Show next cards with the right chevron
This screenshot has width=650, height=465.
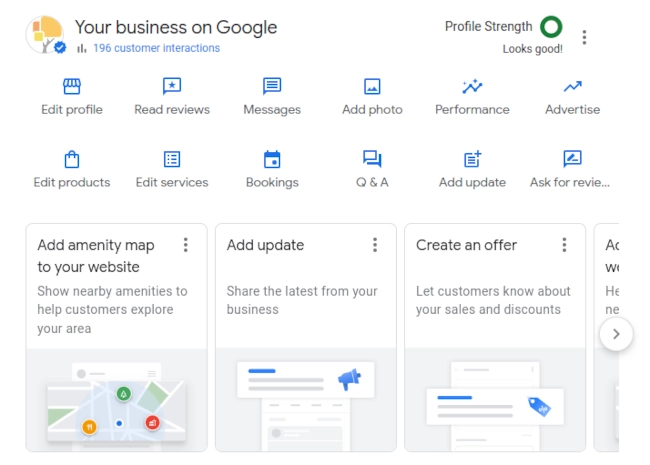616,334
